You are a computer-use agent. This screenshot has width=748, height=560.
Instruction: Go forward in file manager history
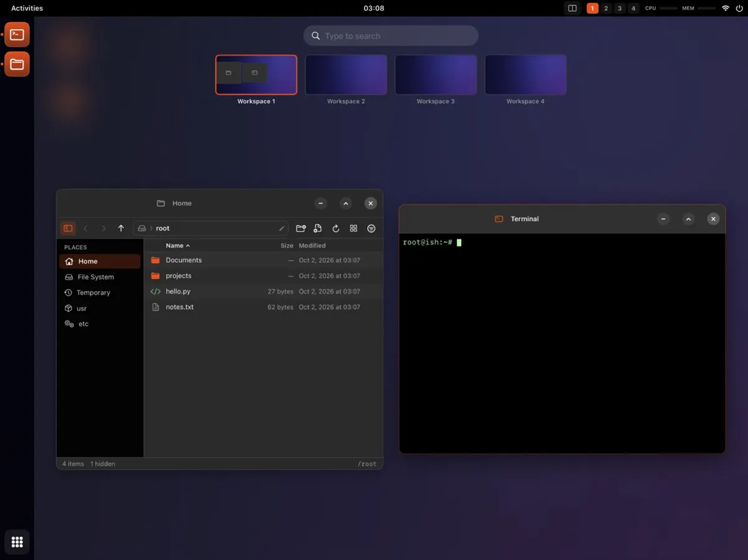coord(103,229)
